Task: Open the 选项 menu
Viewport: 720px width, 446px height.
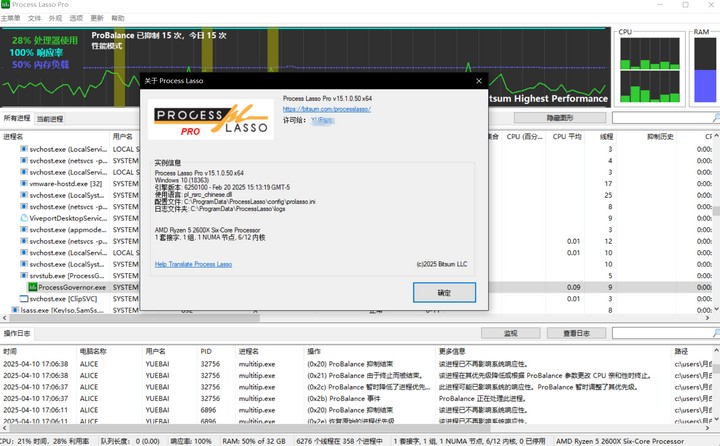Action: click(x=76, y=18)
